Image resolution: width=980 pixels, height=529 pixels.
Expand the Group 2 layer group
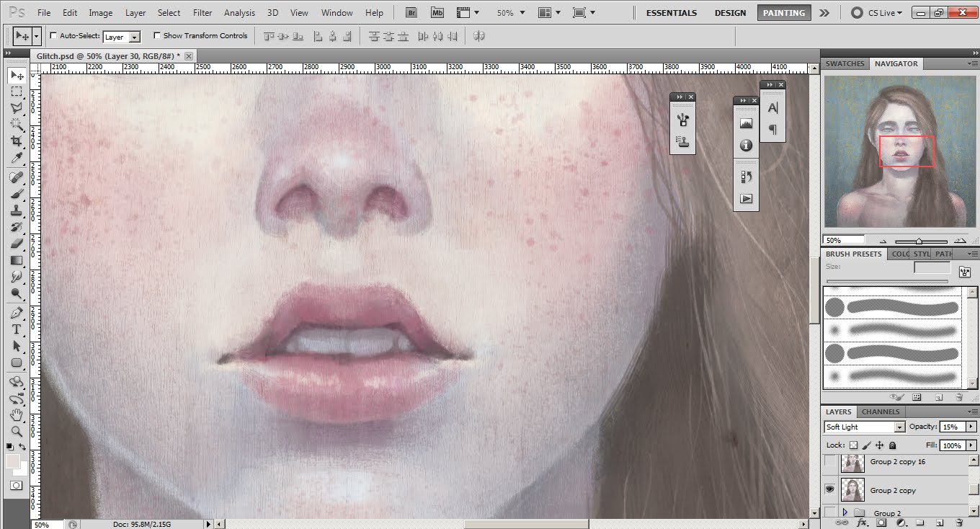pos(846,512)
